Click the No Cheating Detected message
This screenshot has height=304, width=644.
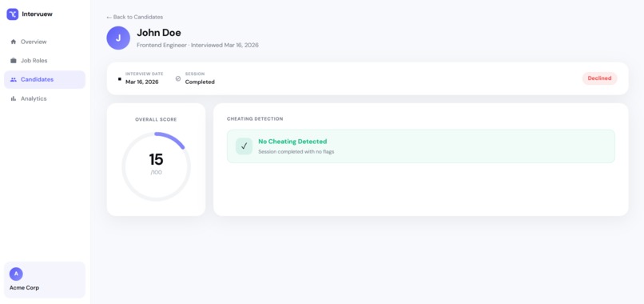(292, 142)
